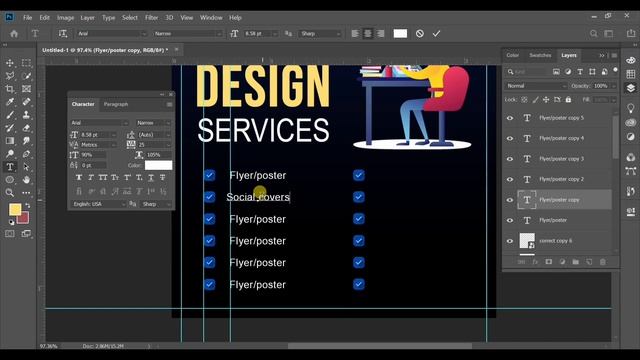Select the Hand tool
640x360 pixels.
pos(26,180)
